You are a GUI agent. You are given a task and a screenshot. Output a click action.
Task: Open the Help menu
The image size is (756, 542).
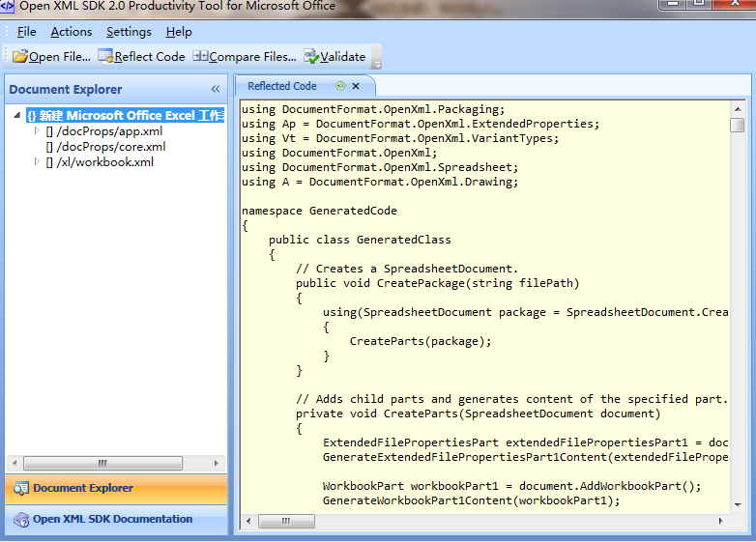point(179,32)
